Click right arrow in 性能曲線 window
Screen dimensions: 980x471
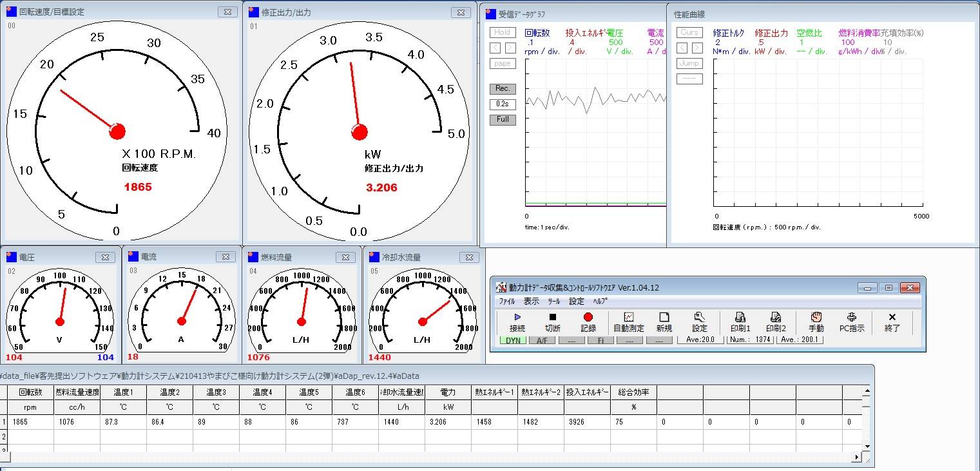697,48
